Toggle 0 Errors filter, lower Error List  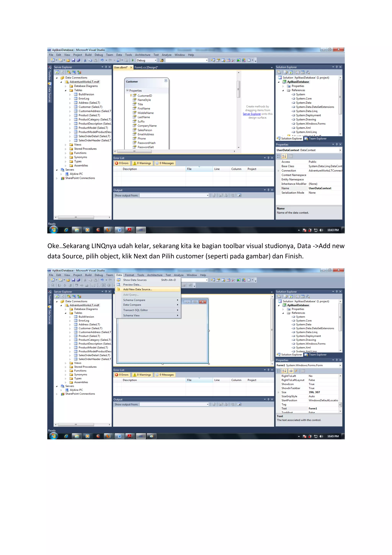tap(122, 375)
